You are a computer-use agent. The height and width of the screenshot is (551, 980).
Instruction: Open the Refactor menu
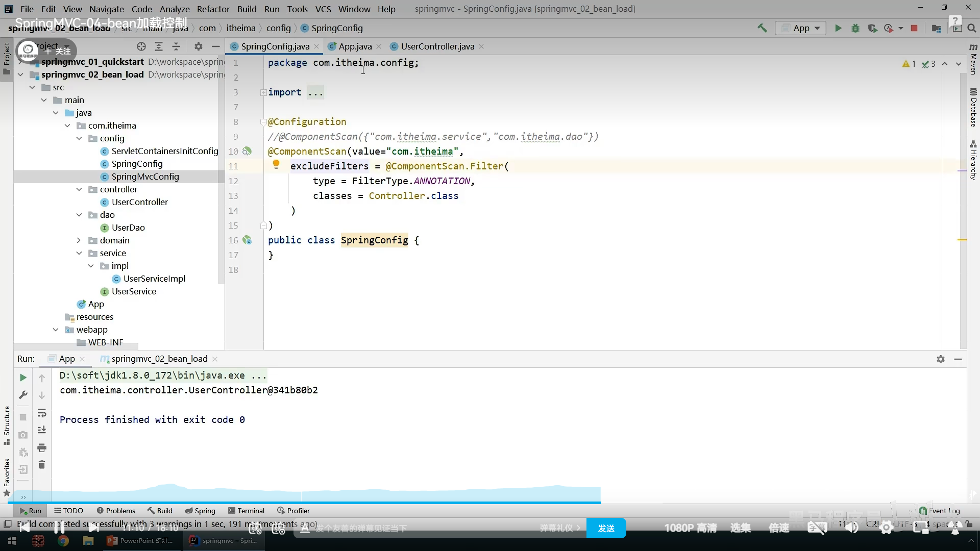213,9
